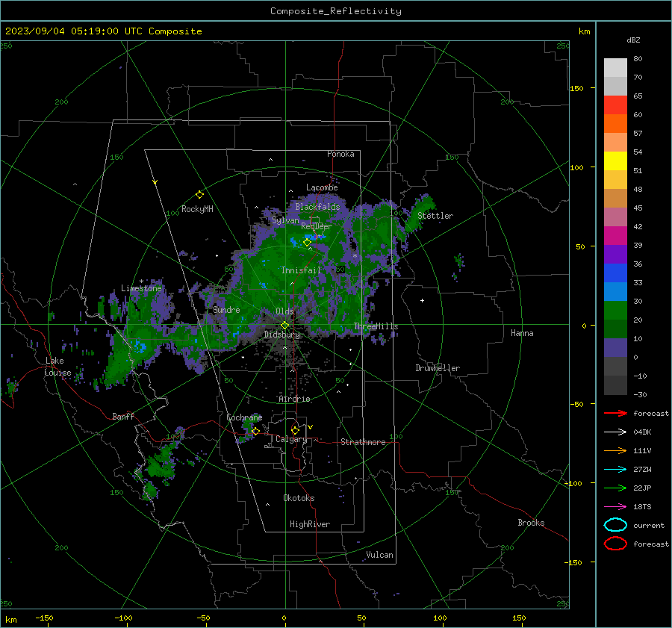Click the 18TS legend text

[642, 507]
